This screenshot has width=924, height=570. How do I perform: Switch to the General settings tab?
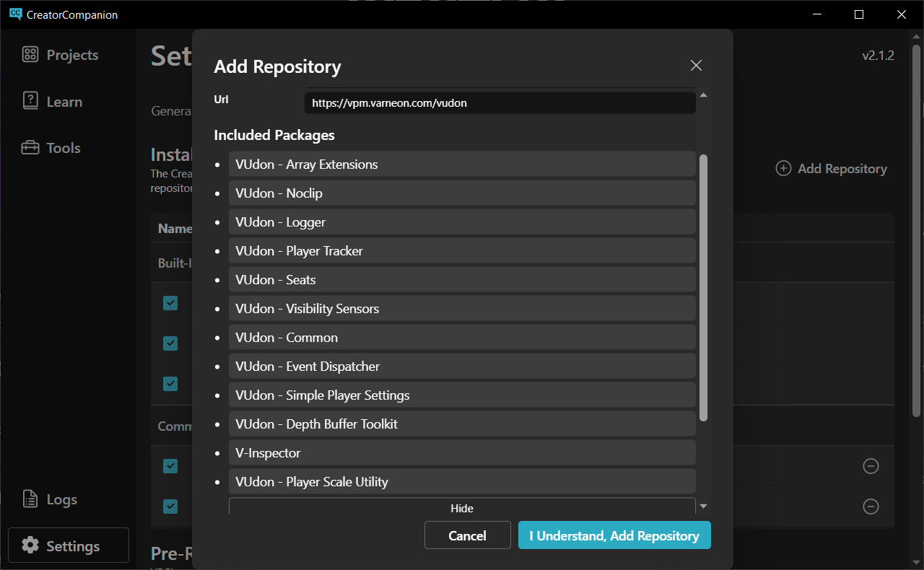click(171, 110)
